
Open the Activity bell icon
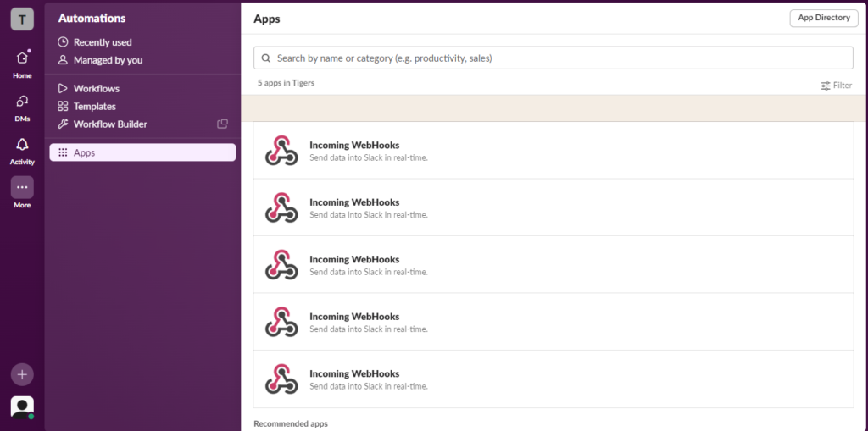click(22, 144)
